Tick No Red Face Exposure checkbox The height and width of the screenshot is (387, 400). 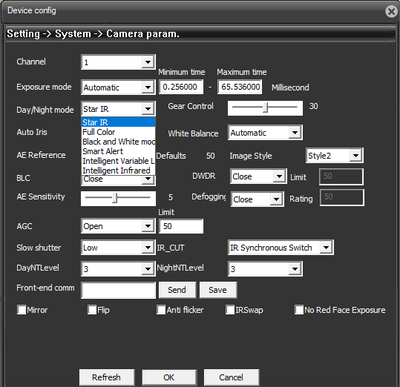(x=299, y=310)
